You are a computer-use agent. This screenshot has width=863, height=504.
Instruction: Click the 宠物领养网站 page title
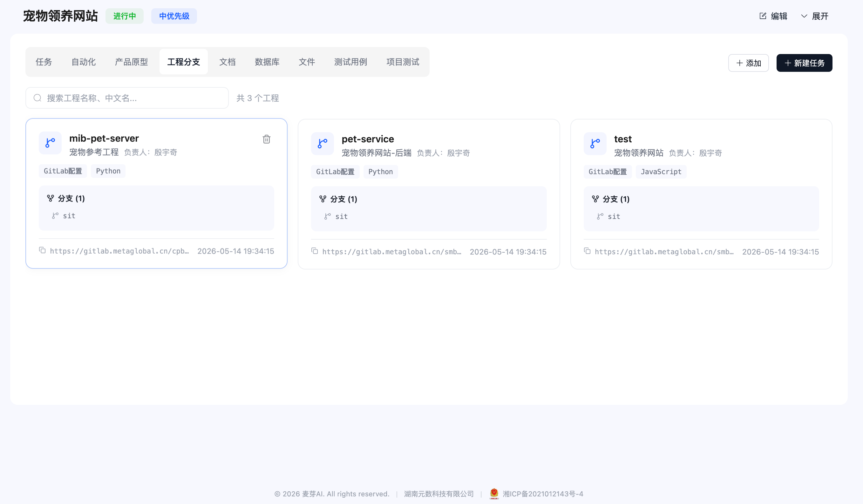point(60,16)
